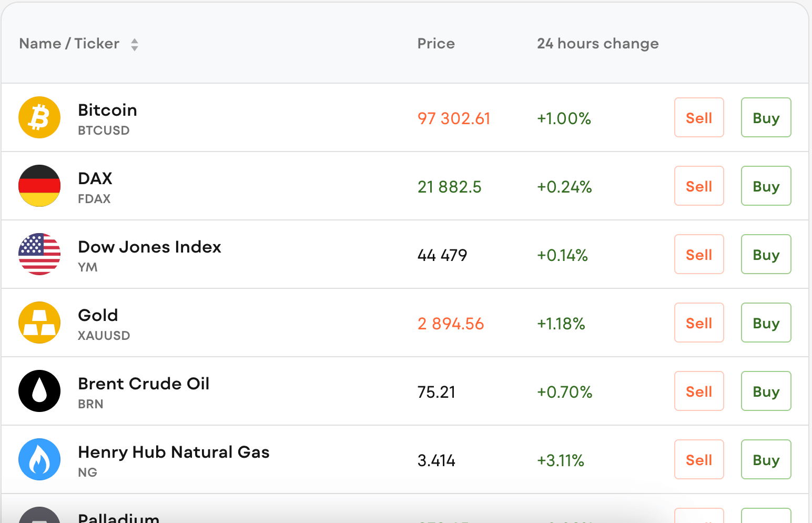Open the Gold instrument name

pyautogui.click(x=98, y=315)
